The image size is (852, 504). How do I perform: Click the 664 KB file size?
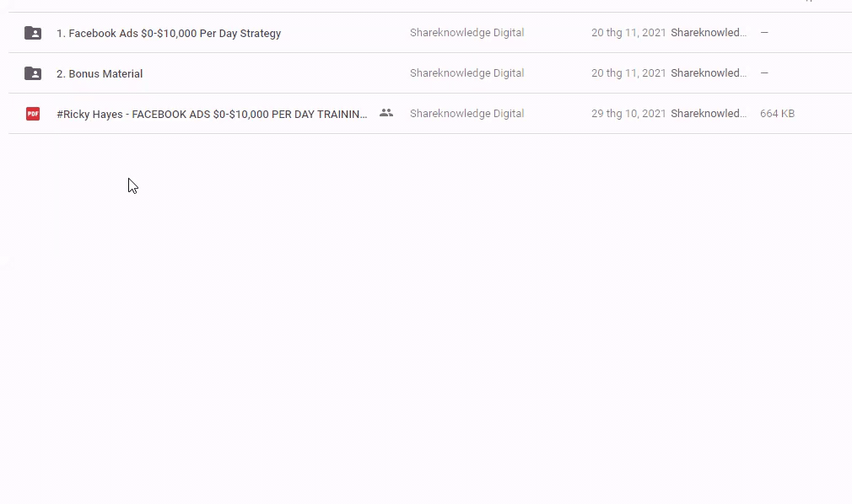click(777, 114)
